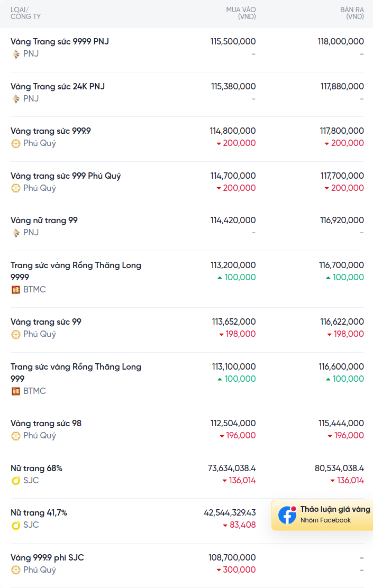Click PNJ logo under Vàng nữ trang 99
373x588 pixels.
[16, 233]
